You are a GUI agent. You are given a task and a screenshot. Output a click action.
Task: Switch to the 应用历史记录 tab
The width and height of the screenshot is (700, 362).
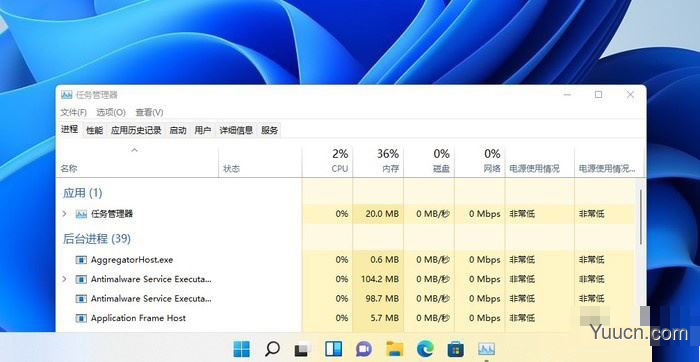[136, 130]
